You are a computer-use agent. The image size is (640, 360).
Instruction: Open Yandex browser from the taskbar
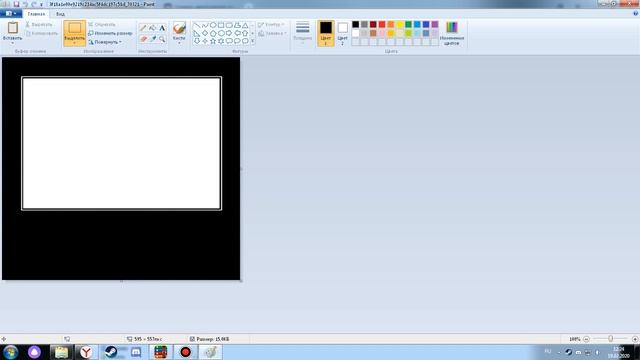(86, 352)
